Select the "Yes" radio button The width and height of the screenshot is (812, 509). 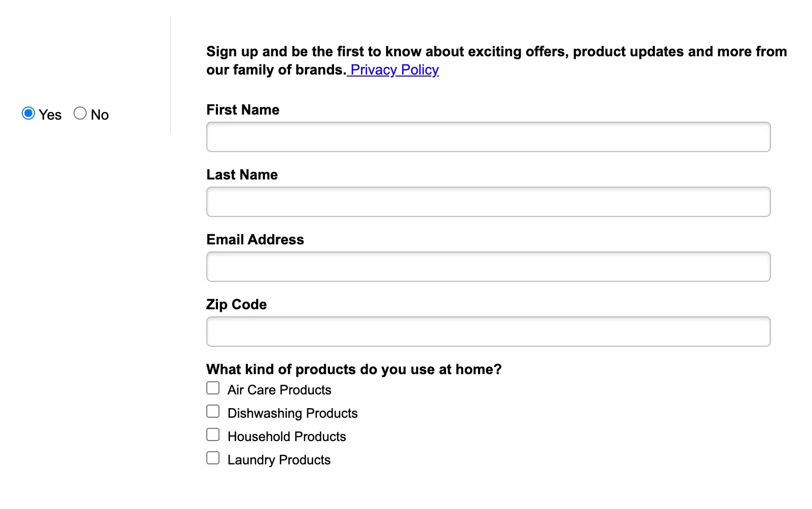28,113
